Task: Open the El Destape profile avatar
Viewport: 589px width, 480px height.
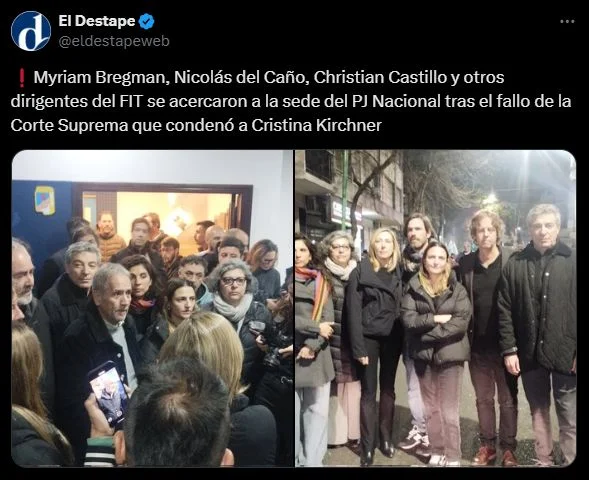Action: [x=31, y=31]
